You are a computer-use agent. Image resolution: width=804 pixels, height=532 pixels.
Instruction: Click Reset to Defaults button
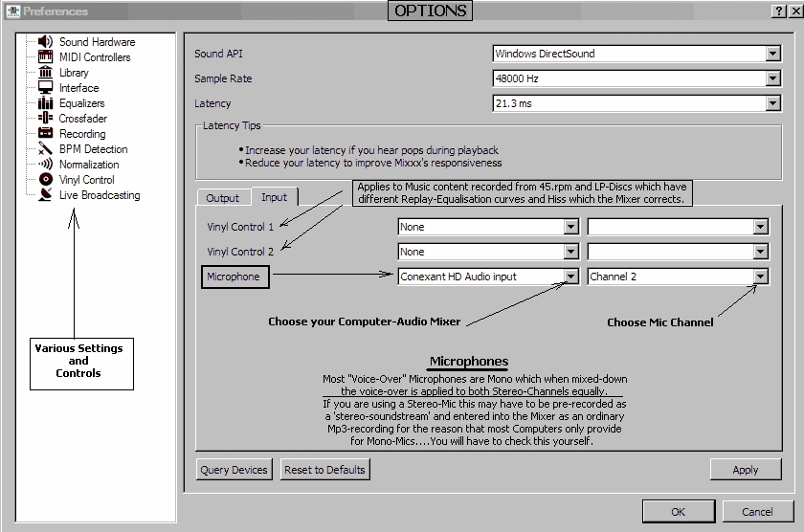pos(324,470)
